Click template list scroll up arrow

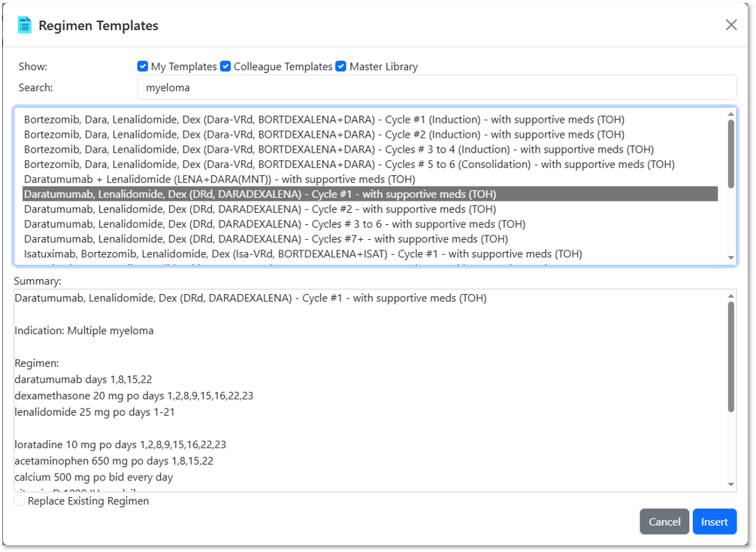pyautogui.click(x=731, y=114)
